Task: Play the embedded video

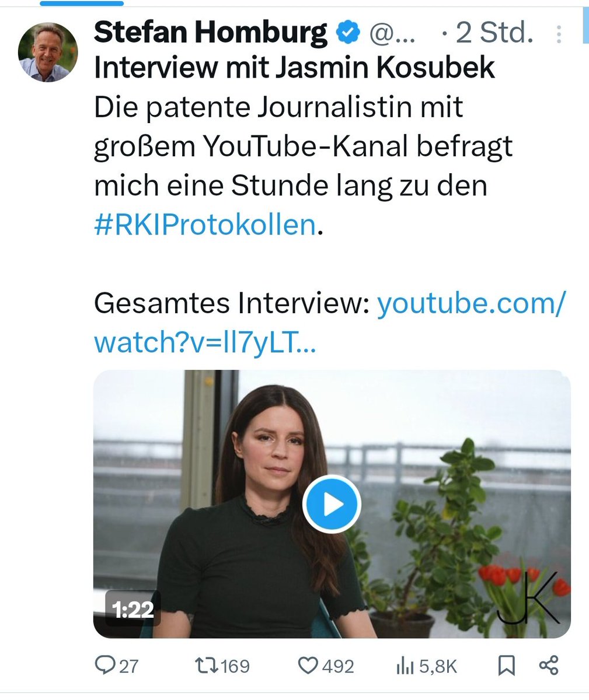Action: tap(332, 504)
